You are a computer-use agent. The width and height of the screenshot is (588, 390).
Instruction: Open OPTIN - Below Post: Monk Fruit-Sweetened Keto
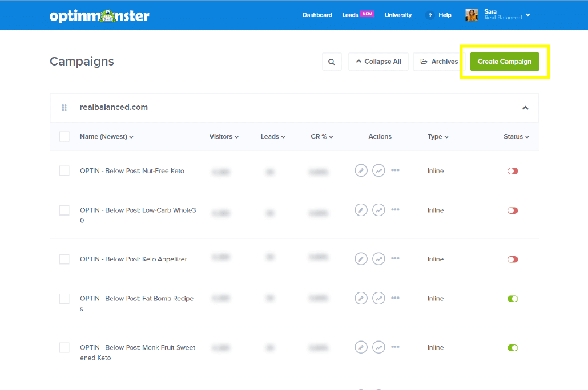point(138,352)
